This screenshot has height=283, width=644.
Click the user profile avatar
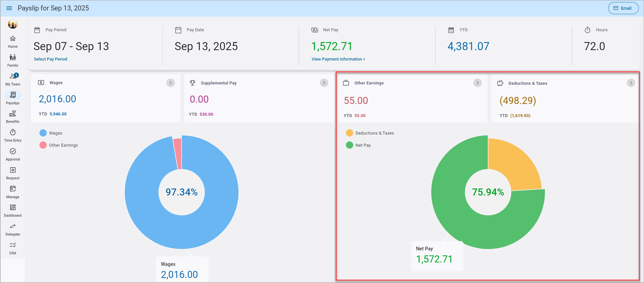click(13, 24)
